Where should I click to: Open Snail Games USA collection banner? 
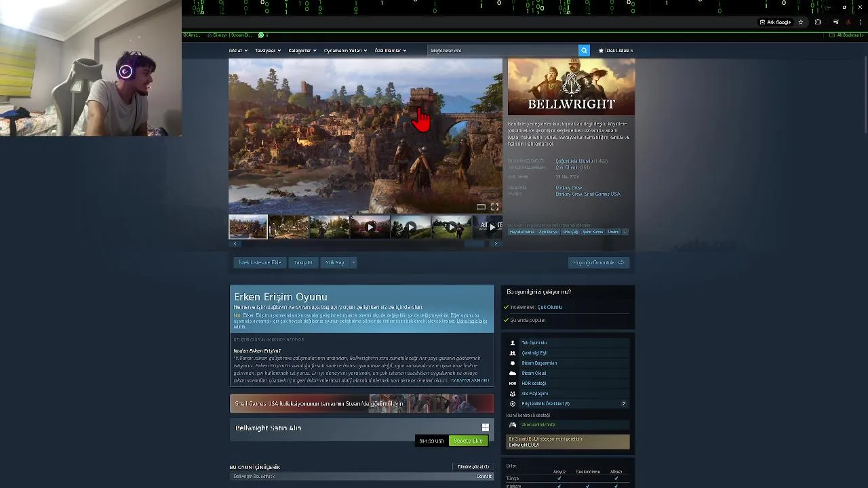(362, 403)
